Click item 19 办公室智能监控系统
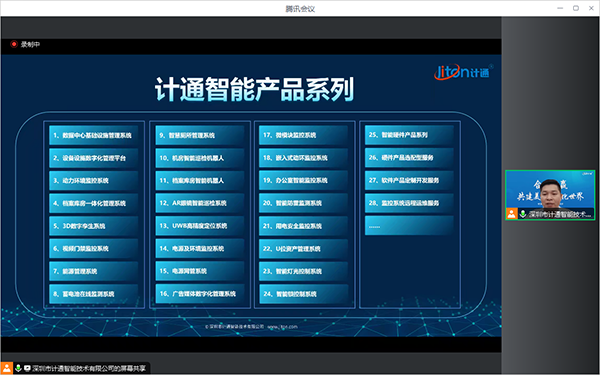Image resolution: width=600 pixels, height=375 pixels. (x=304, y=181)
